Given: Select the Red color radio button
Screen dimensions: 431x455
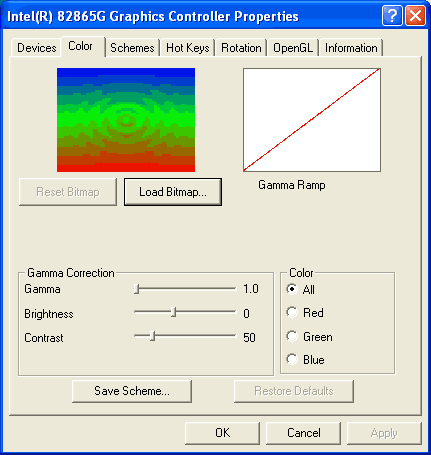Looking at the screenshot, I should [x=292, y=313].
